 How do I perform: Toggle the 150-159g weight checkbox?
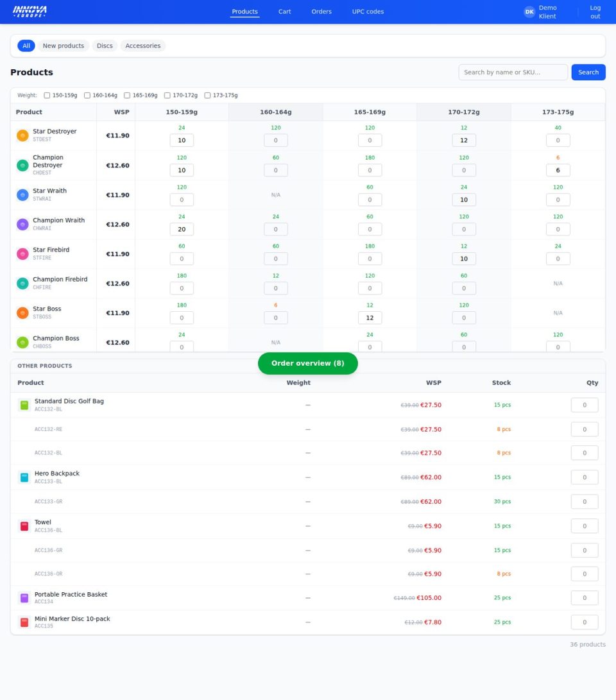coord(47,95)
